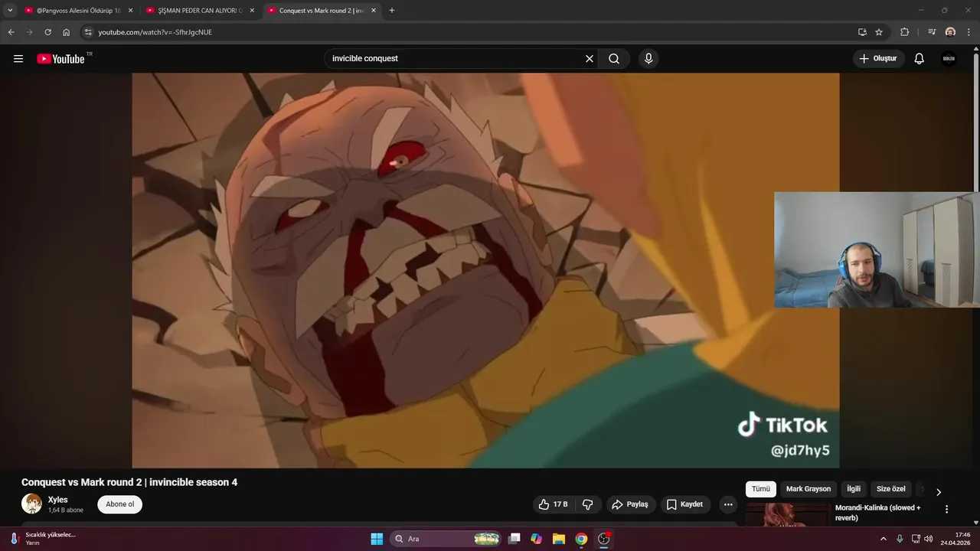Open the Xyles channel avatar
980x551 pixels.
point(31,504)
